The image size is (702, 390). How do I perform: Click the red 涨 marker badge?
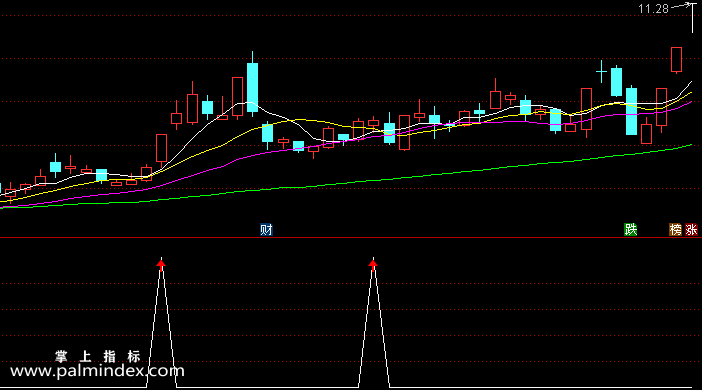tap(691, 230)
